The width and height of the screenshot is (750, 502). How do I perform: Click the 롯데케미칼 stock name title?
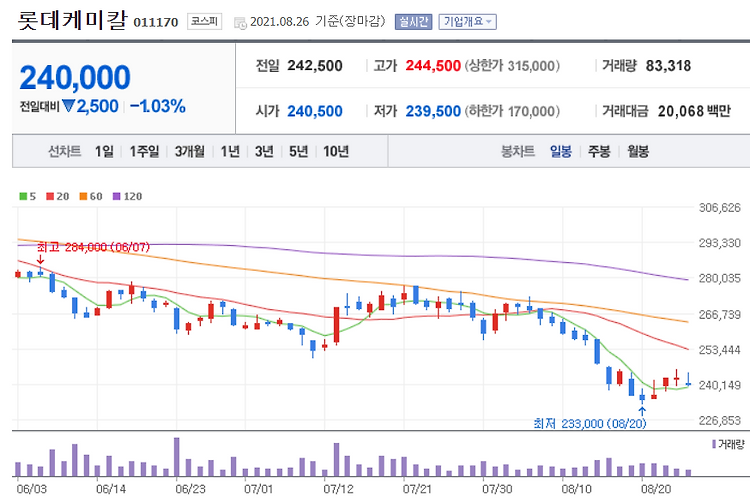[x=73, y=20]
